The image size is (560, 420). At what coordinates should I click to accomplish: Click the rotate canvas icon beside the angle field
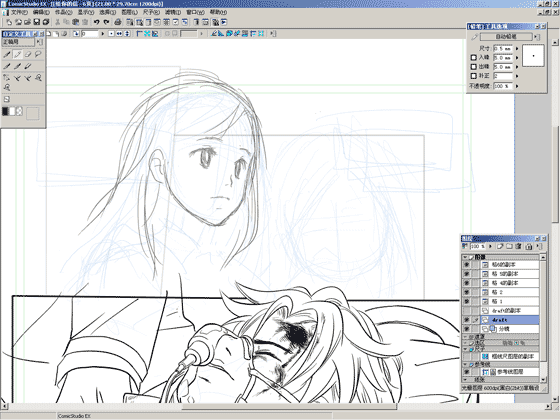click(x=76, y=34)
